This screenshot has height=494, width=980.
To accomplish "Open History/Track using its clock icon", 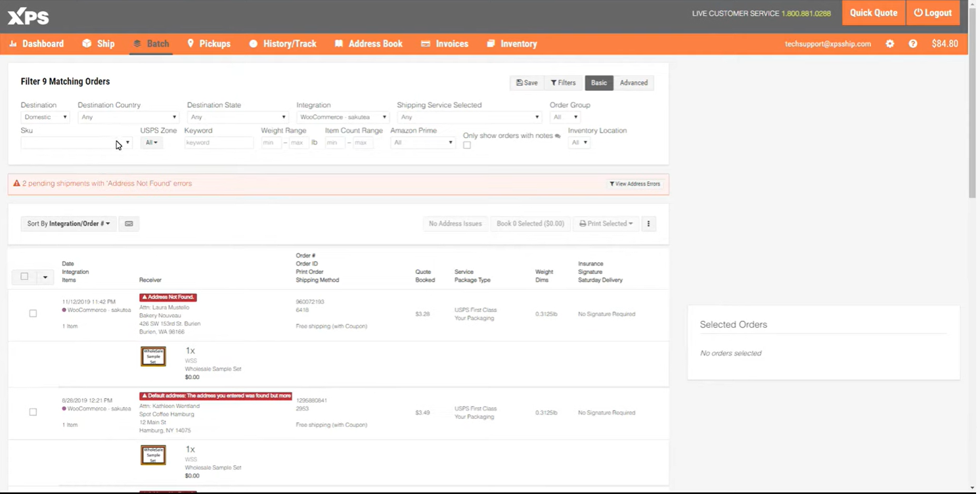I will [254, 43].
